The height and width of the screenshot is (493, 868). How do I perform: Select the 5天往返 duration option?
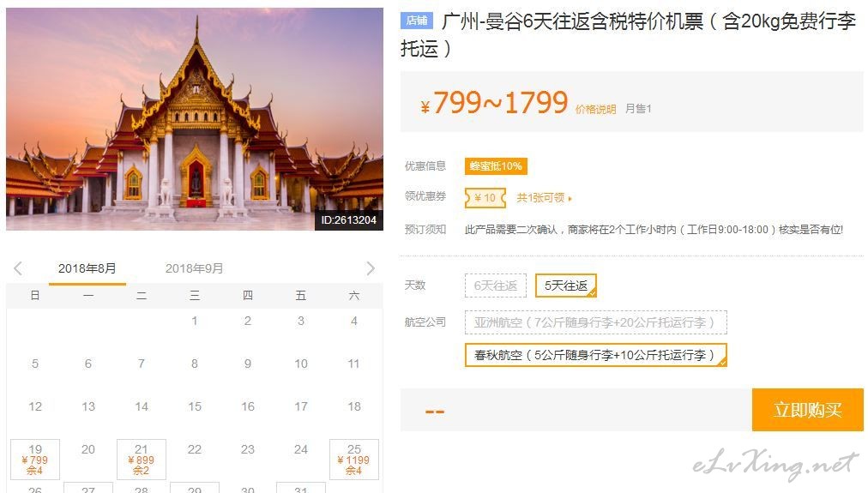pos(566,286)
